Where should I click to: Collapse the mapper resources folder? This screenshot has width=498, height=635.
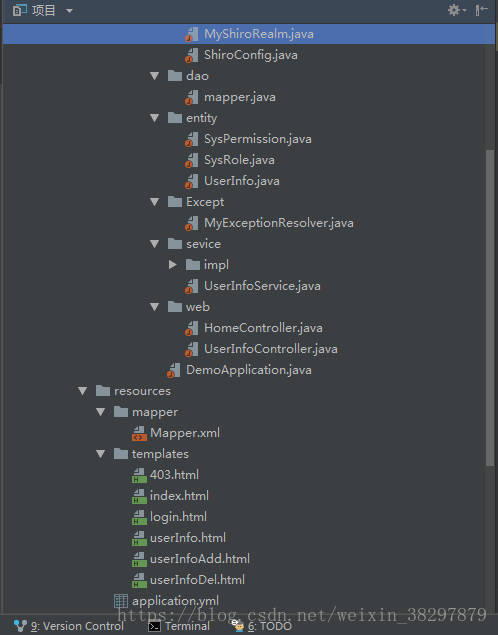point(100,412)
